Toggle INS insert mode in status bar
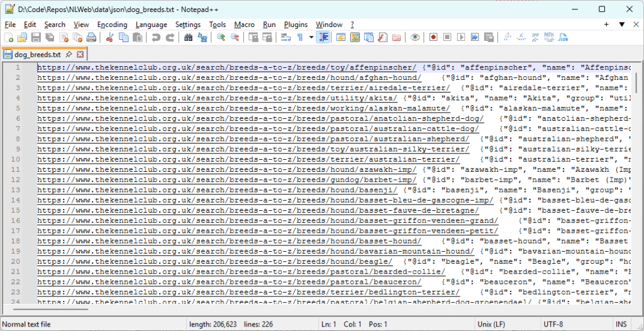The image size is (644, 331). tap(620, 324)
